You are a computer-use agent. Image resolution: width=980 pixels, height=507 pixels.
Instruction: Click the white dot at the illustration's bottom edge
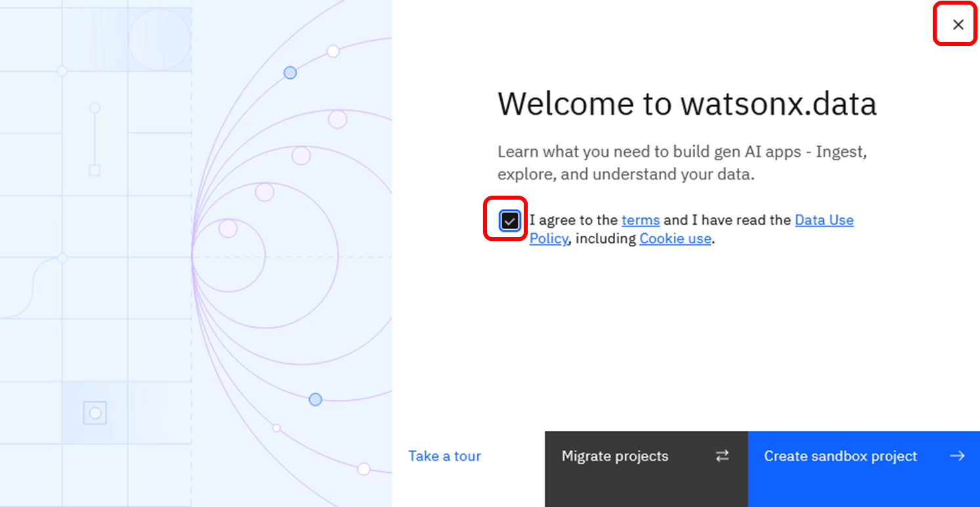[364, 469]
